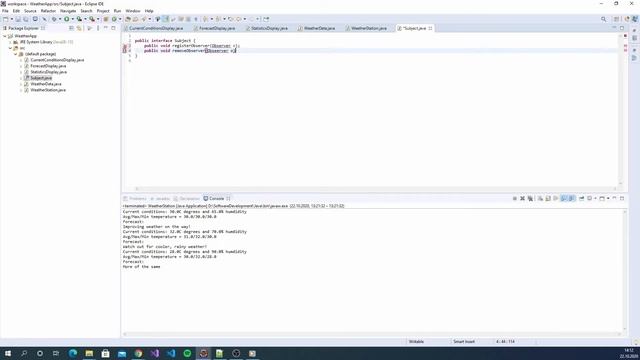The image size is (640, 360).
Task: Maximize the editor area
Action: click(622, 28)
